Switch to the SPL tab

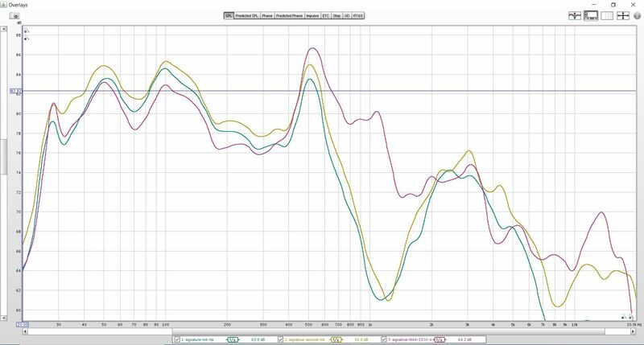coord(229,15)
